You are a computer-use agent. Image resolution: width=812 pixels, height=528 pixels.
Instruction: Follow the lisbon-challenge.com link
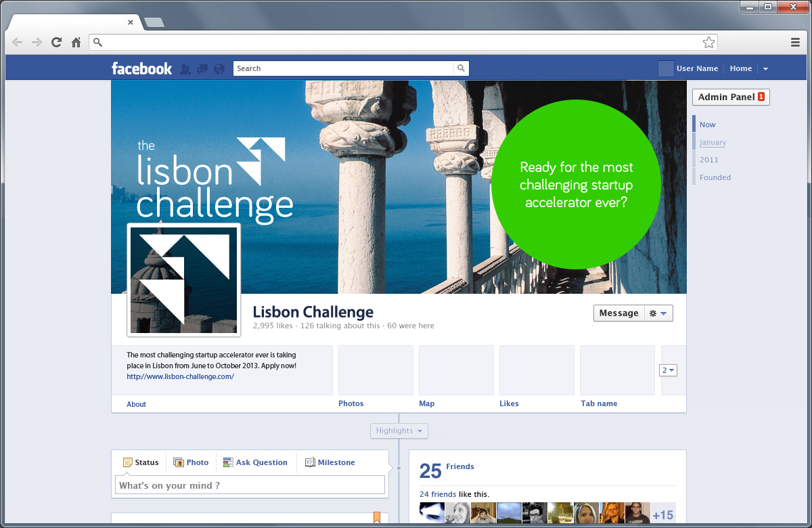pos(180,376)
